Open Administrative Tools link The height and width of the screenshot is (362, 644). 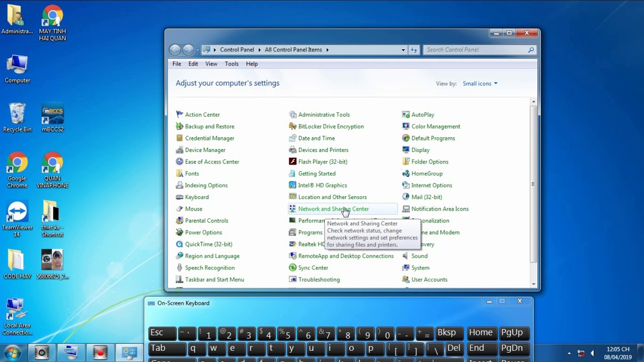[324, 115]
